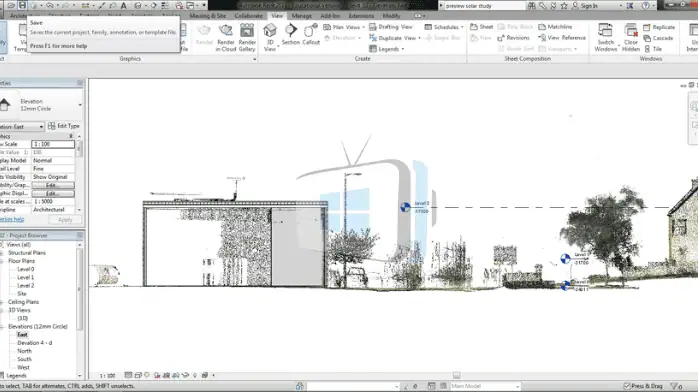The image size is (698, 392).
Task: Toggle Press & Drag checkbox
Action: (627, 386)
